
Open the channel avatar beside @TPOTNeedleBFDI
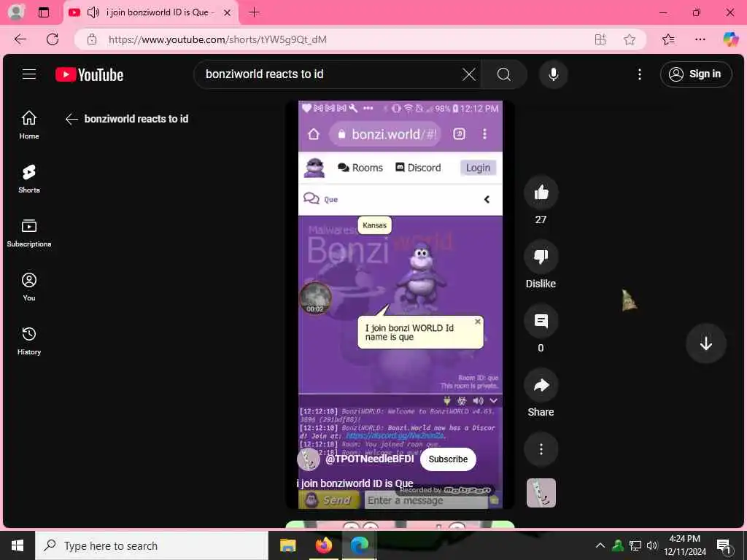[309, 459]
